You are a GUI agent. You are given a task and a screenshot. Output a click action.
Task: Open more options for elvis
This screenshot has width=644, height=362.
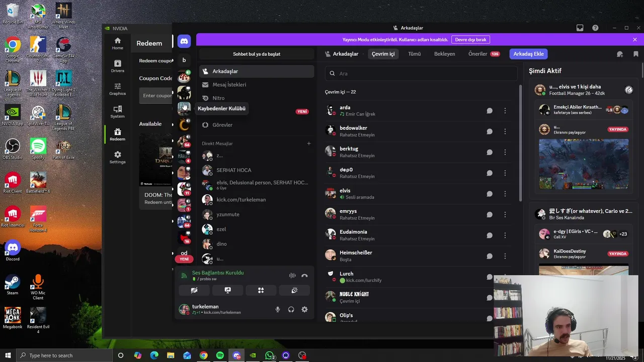(x=505, y=194)
